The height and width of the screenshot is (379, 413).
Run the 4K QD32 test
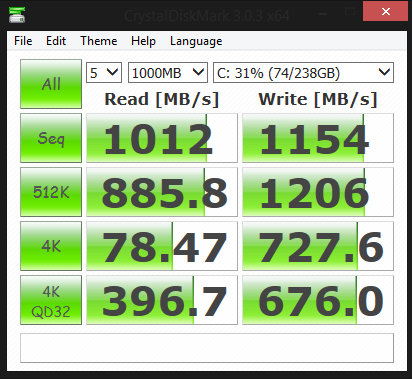click(x=51, y=300)
